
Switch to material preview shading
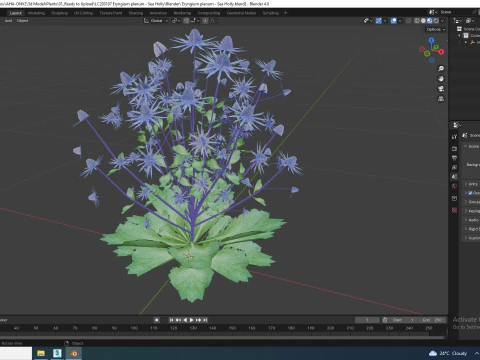(429, 21)
